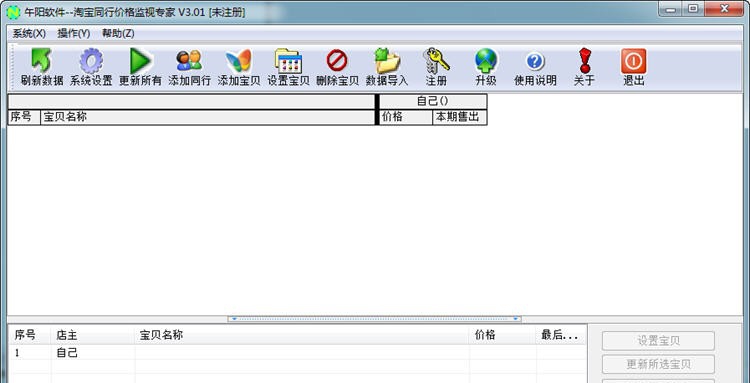Click truncated 最后... column header
This screenshot has height=383, width=750.
561,335
